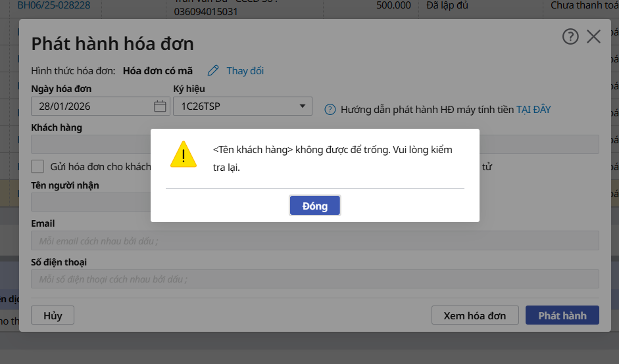
Task: Click the Đóng button in the warning
Action: tap(314, 206)
